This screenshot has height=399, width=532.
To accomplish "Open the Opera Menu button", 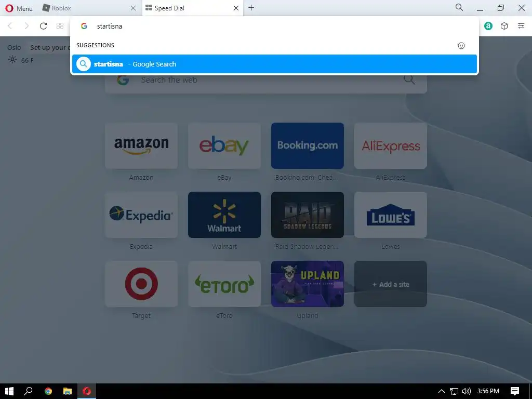I will pyautogui.click(x=19, y=8).
